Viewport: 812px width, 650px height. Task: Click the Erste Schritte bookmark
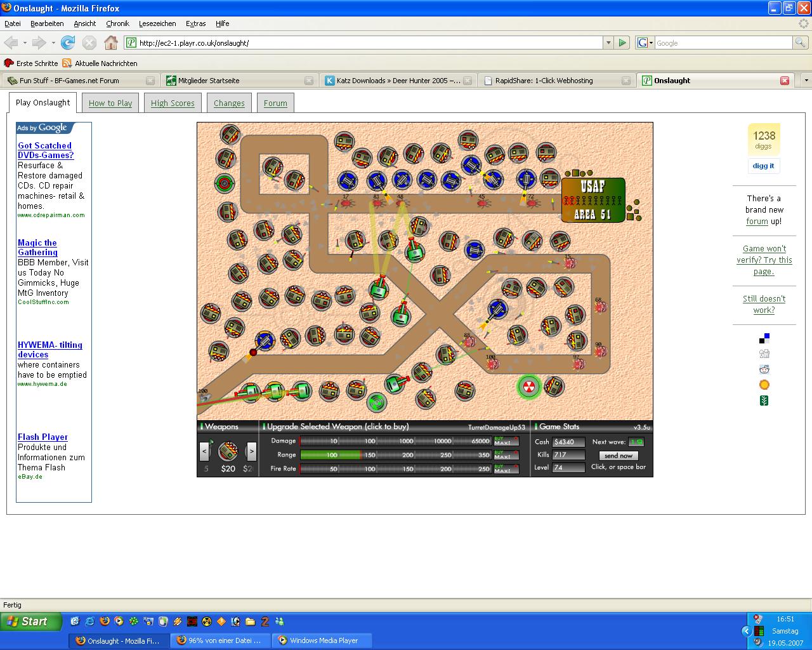point(31,63)
